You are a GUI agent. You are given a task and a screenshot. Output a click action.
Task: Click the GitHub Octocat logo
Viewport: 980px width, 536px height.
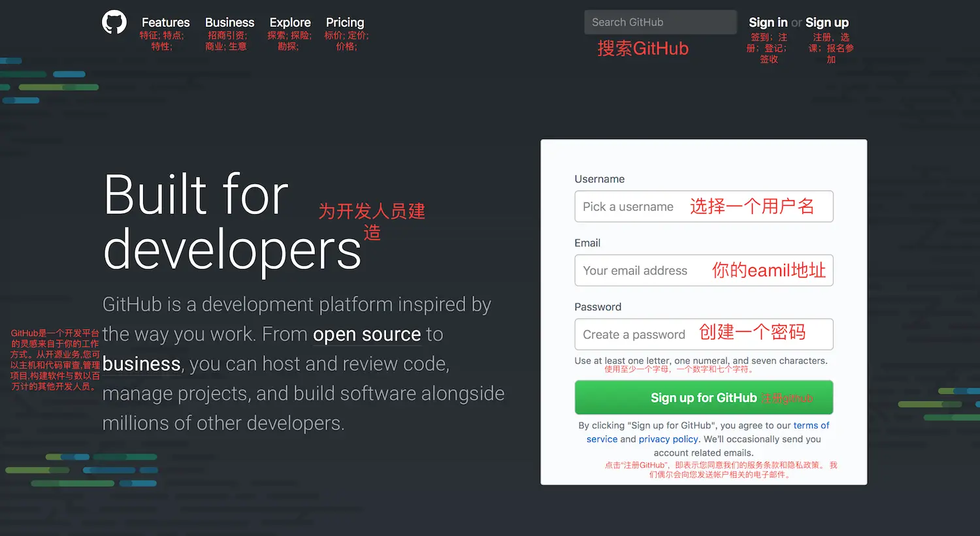[x=114, y=22]
